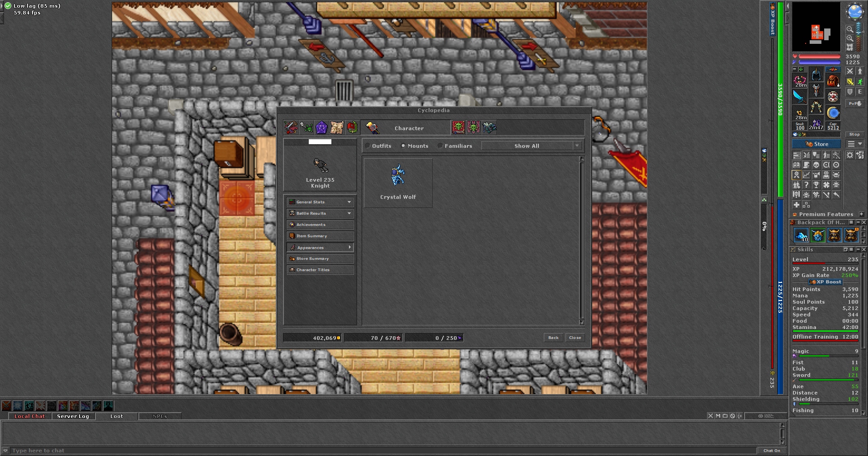Open the Store
This screenshot has height=456, width=868.
coord(816,144)
